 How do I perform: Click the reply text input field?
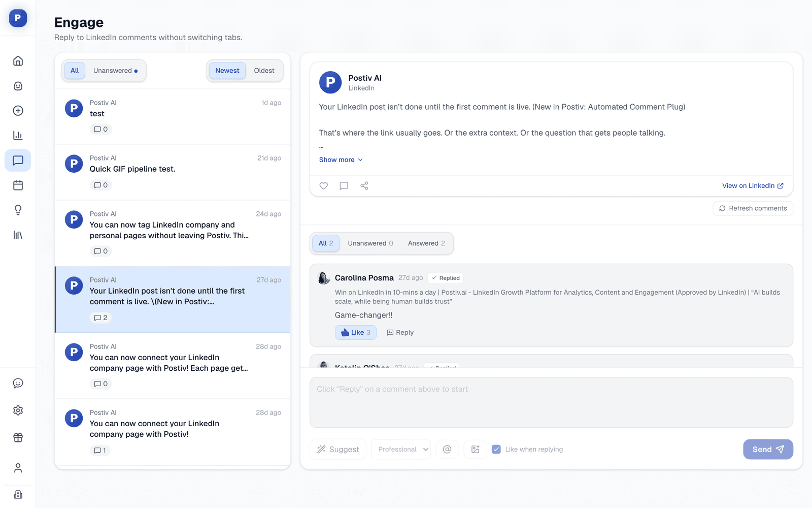pos(551,402)
